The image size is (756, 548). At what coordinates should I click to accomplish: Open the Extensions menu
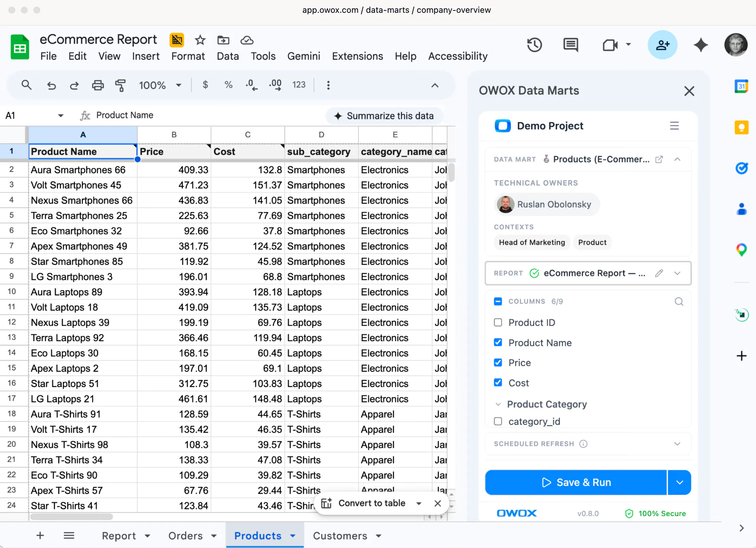[x=357, y=56]
